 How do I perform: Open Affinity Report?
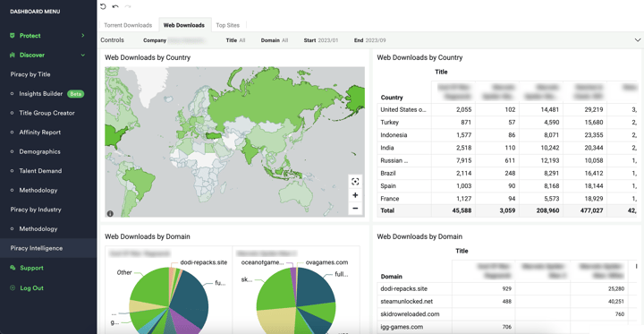point(40,133)
